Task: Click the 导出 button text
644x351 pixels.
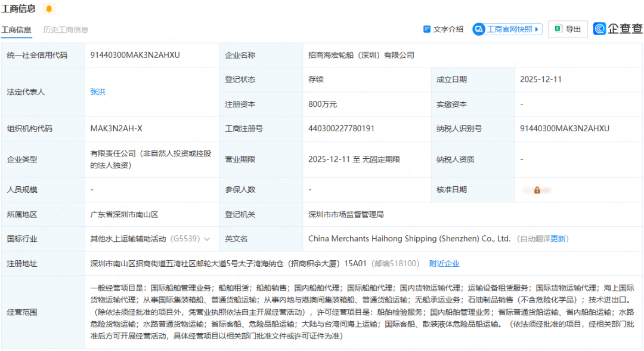Action: 573,29
